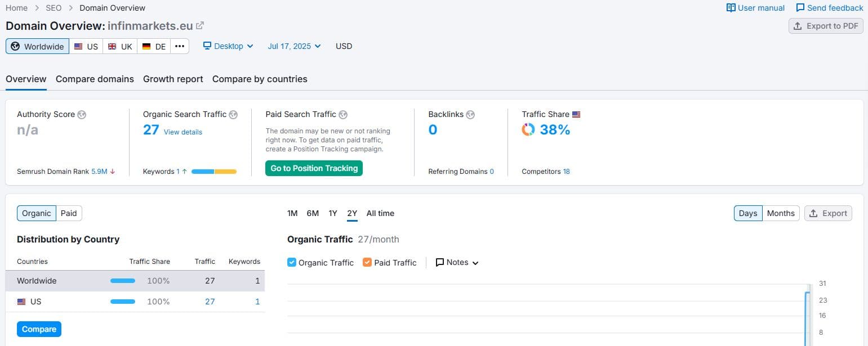Viewport: 868px width, 346px height.
Task: Go to SEO in breadcrumb
Action: pos(54,8)
